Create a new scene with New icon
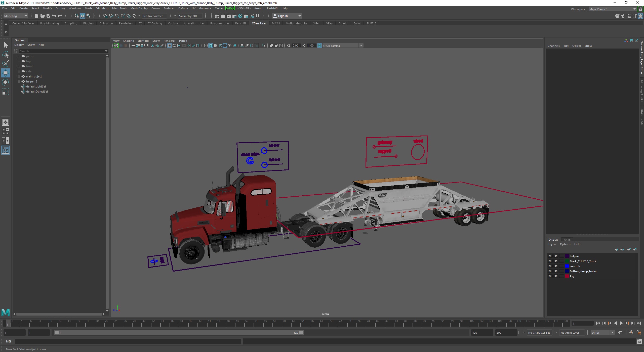 pos(36,16)
